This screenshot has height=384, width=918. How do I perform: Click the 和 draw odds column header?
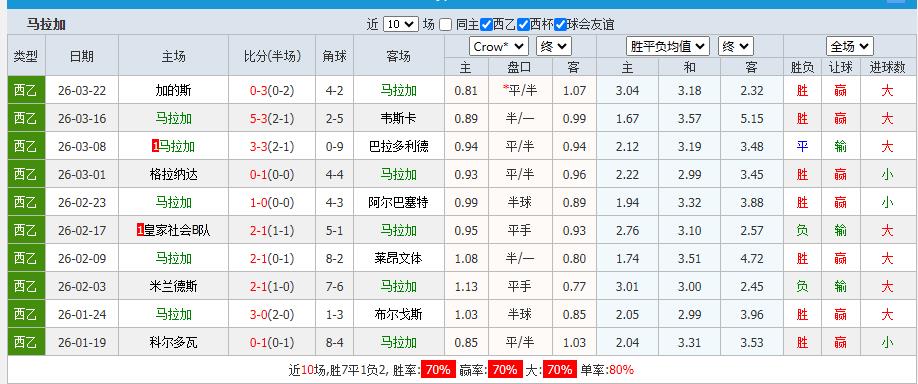click(x=690, y=67)
